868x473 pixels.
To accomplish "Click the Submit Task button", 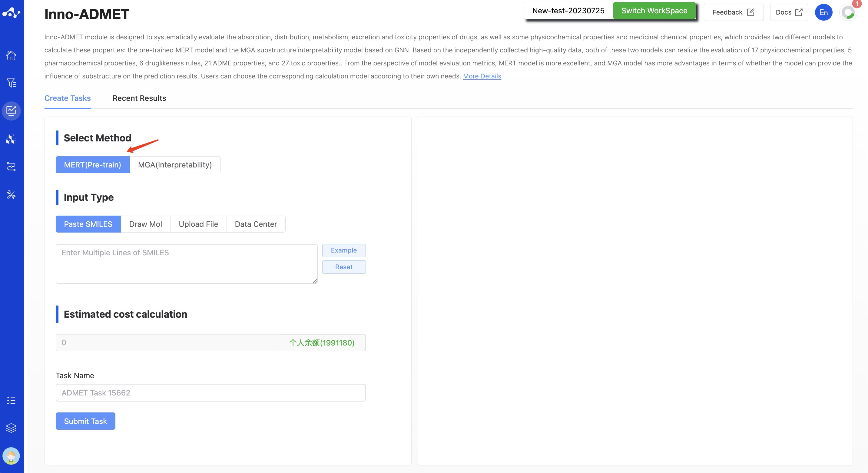I will 85,421.
